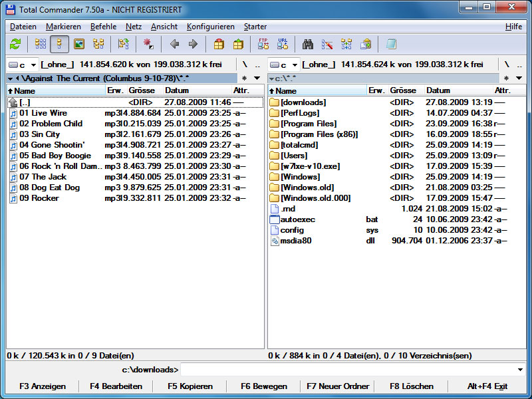532x399 pixels.
Task: Click the synchronize directories icon
Action: [x=346, y=44]
